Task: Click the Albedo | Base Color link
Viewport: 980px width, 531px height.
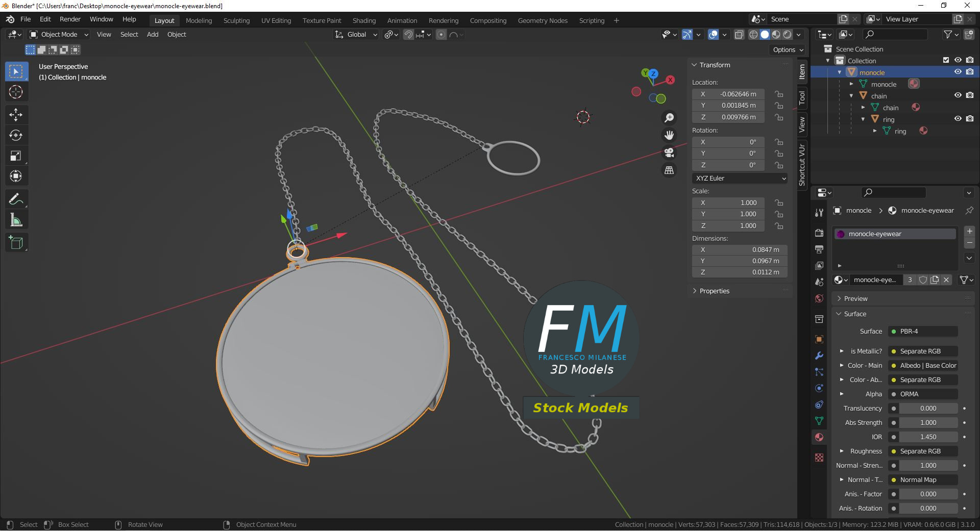Action: [x=923, y=366]
